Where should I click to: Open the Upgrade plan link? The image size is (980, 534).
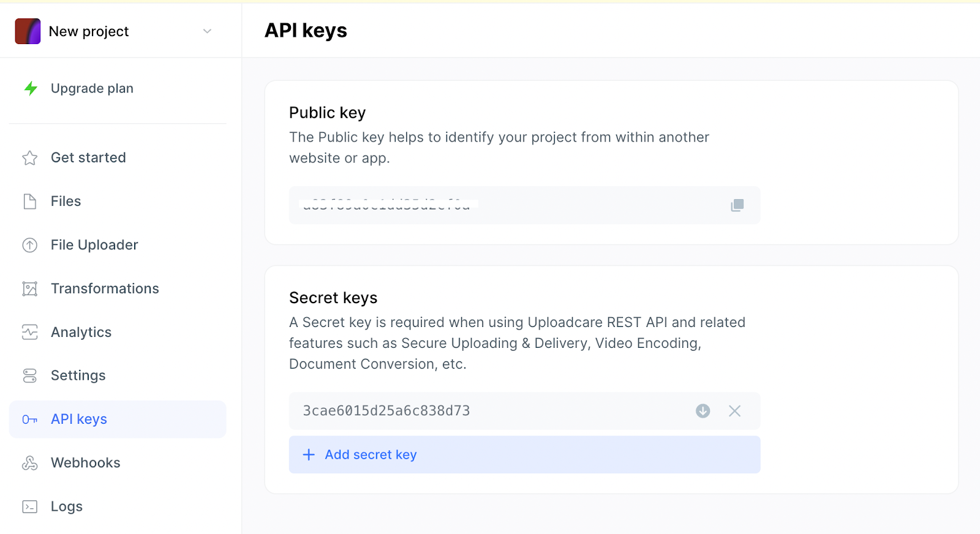(92, 88)
